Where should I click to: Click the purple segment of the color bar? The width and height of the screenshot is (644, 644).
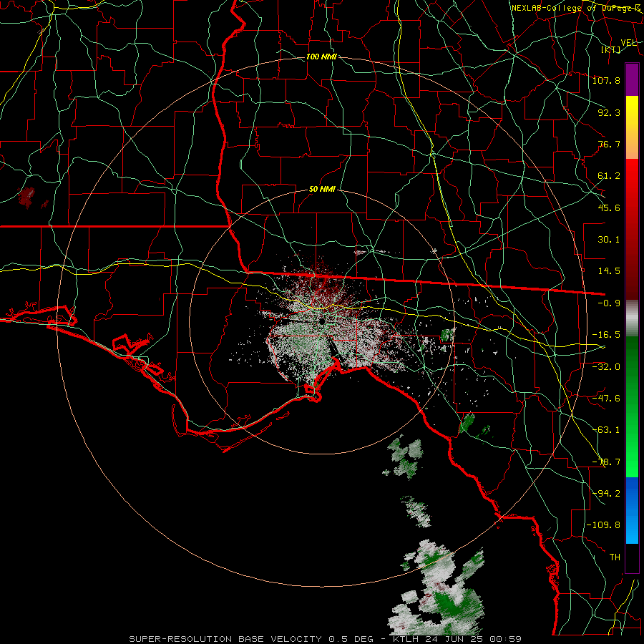point(632,79)
